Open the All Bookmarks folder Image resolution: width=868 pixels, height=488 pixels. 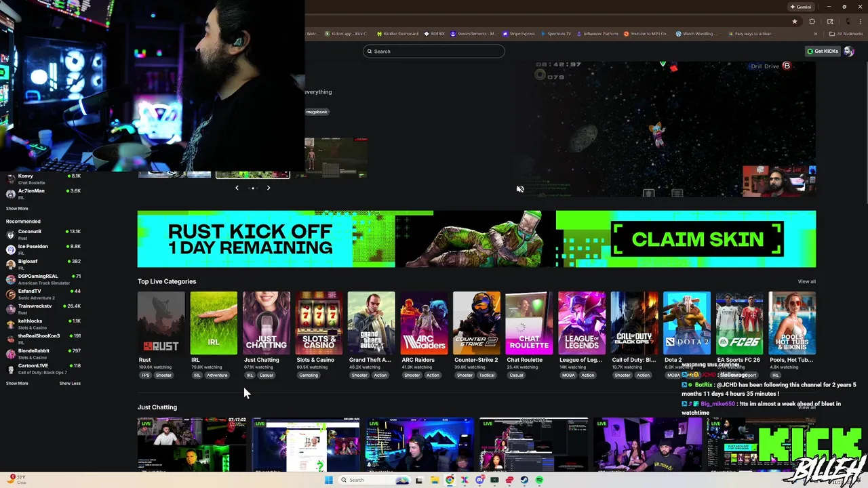coord(846,34)
